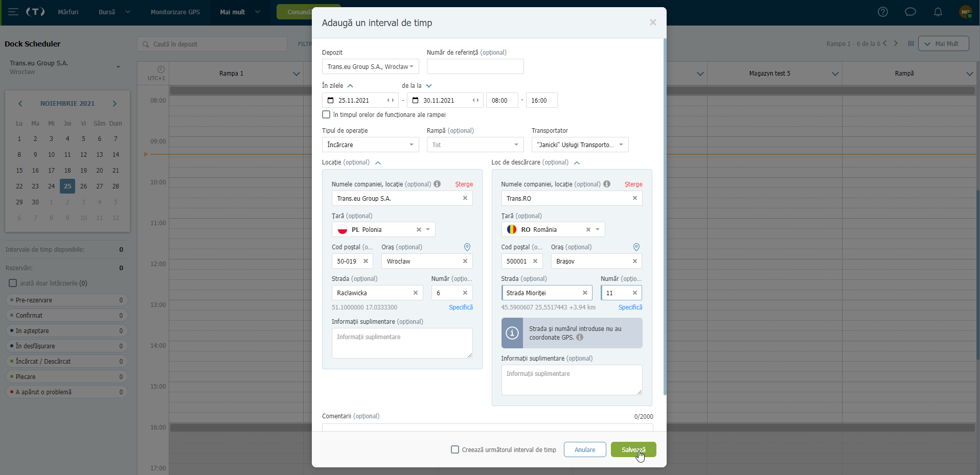Image resolution: width=980 pixels, height=475 pixels.
Task: Click Șterge in the unloading panel
Action: pos(633,184)
